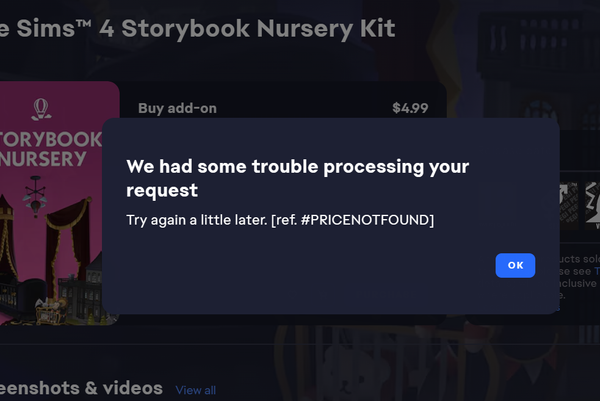Open the View all screenshots link
Viewport: 600px width, 401px height.
pos(195,390)
